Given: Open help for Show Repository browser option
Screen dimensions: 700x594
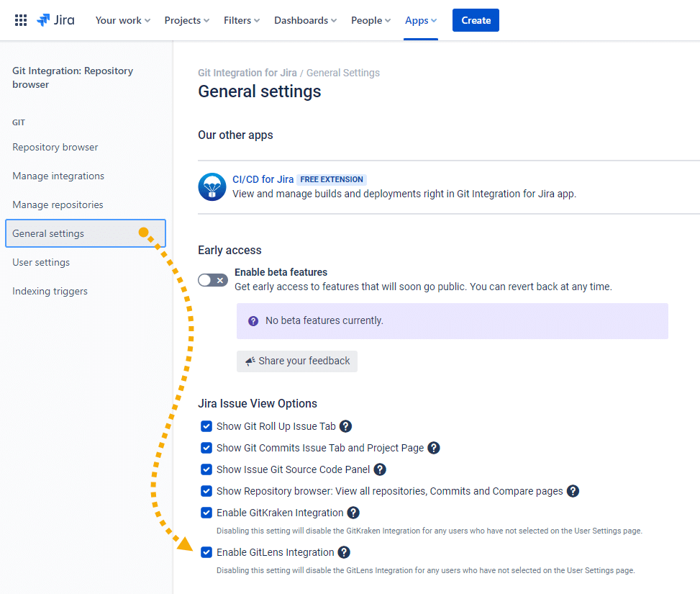Looking at the screenshot, I should (x=573, y=491).
